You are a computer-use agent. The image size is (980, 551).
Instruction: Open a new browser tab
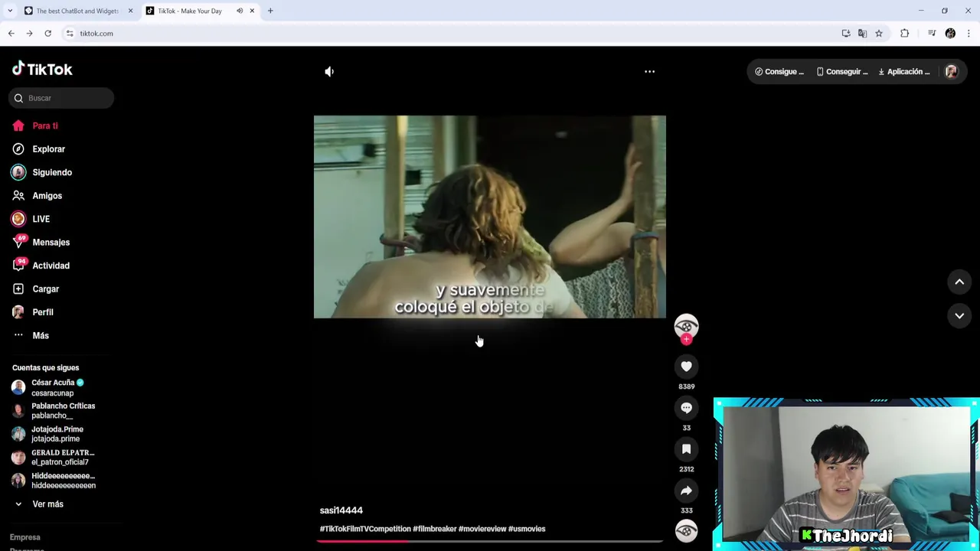pos(270,11)
